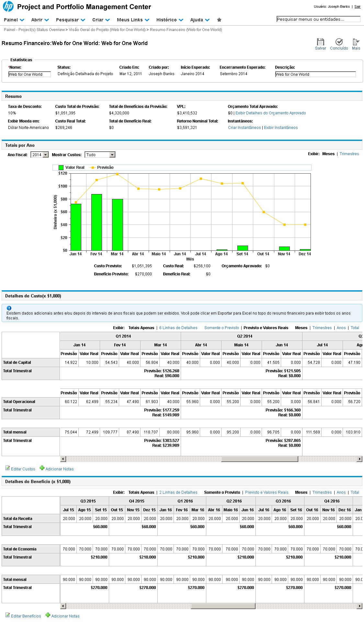Expand the Criar menu
The image size is (364, 635).
click(101, 20)
